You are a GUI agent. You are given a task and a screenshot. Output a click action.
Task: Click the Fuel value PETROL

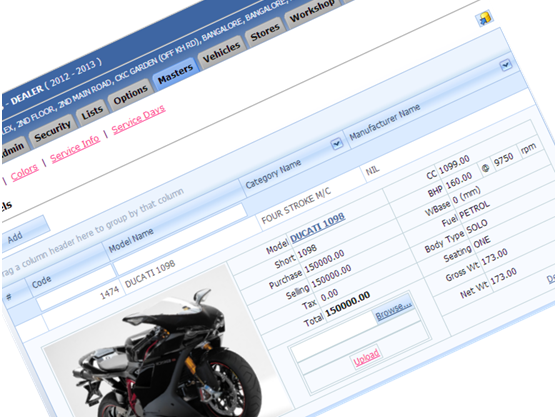(474, 210)
